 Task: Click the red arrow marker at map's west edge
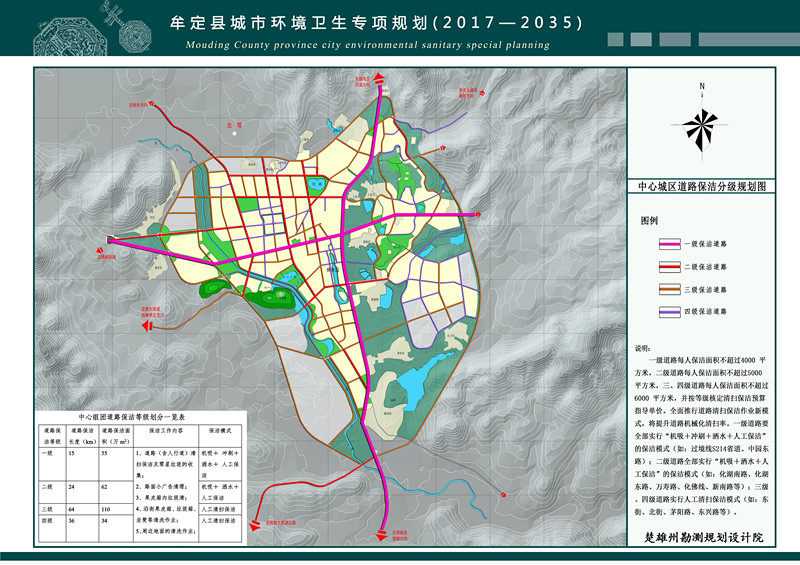coord(105,239)
